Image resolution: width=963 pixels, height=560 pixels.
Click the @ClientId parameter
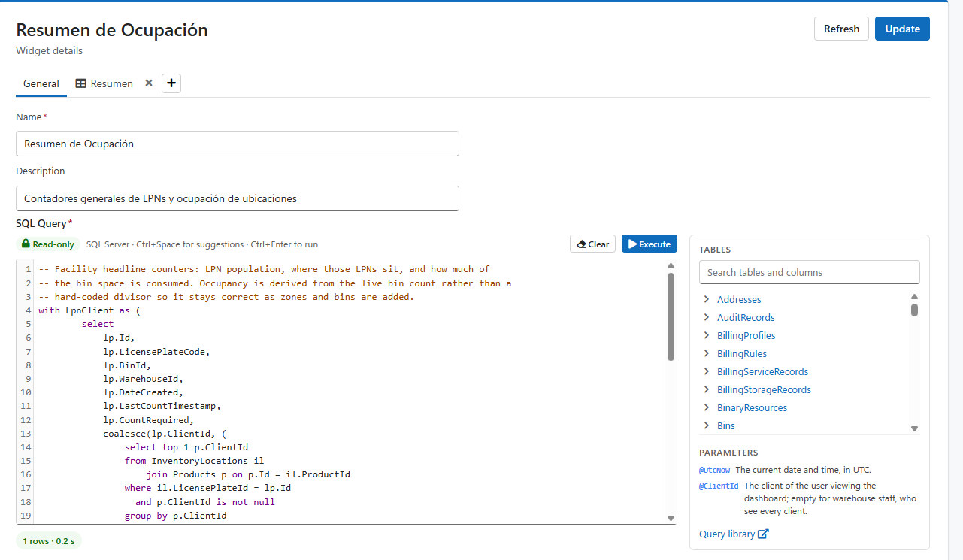click(x=719, y=486)
